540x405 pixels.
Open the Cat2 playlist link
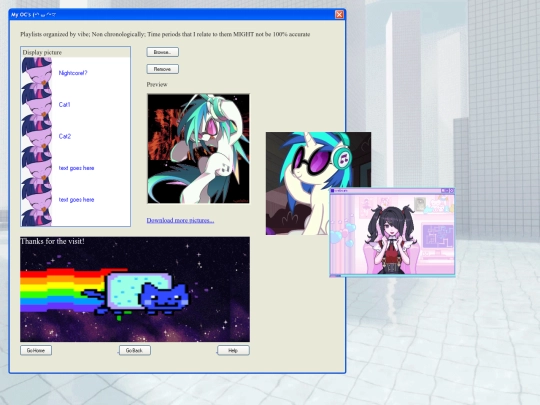click(65, 136)
